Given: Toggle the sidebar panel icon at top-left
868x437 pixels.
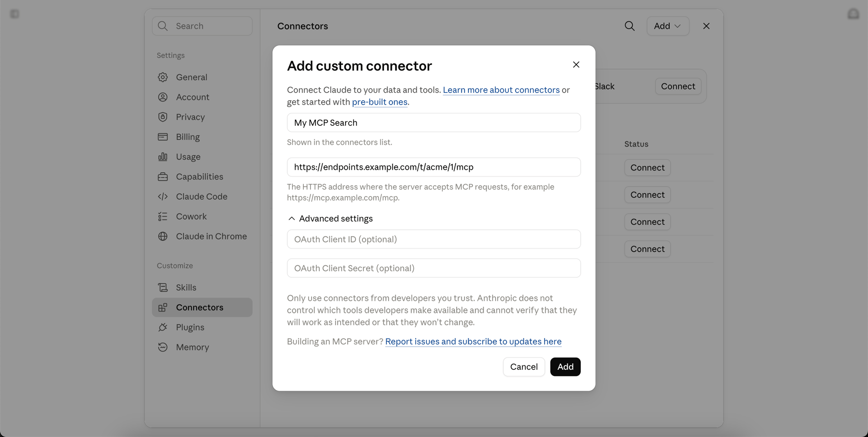Looking at the screenshot, I should [x=14, y=14].
